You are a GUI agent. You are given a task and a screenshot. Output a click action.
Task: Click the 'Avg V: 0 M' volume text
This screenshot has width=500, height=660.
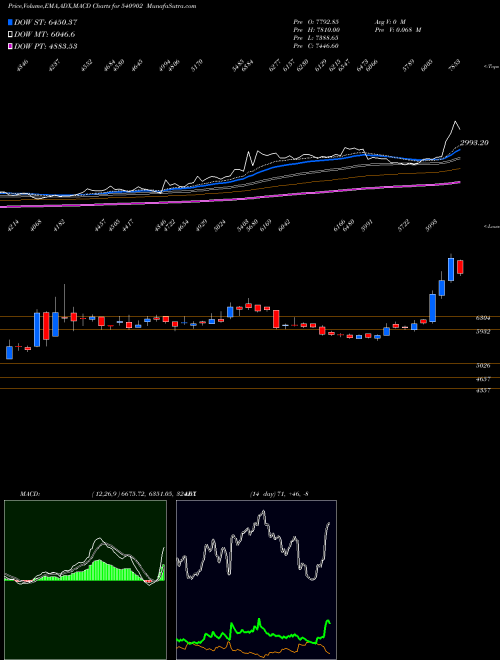click(390, 22)
